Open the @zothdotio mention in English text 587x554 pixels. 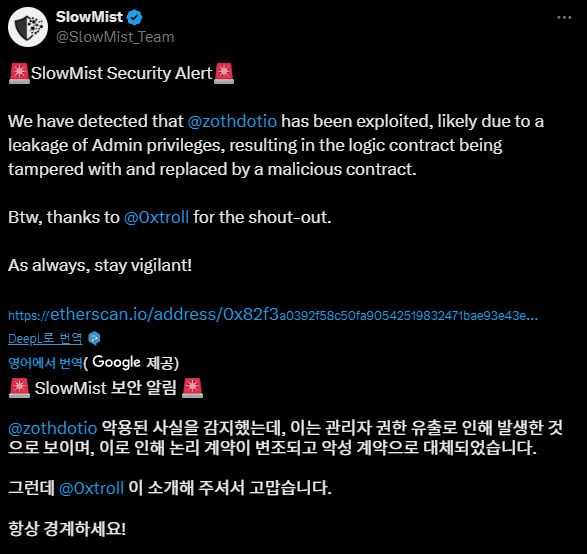coord(232,121)
